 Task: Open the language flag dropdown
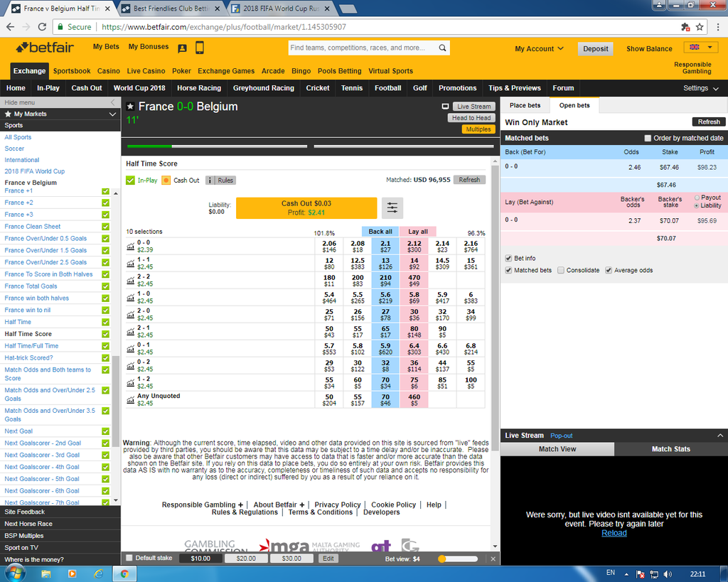[700, 48]
